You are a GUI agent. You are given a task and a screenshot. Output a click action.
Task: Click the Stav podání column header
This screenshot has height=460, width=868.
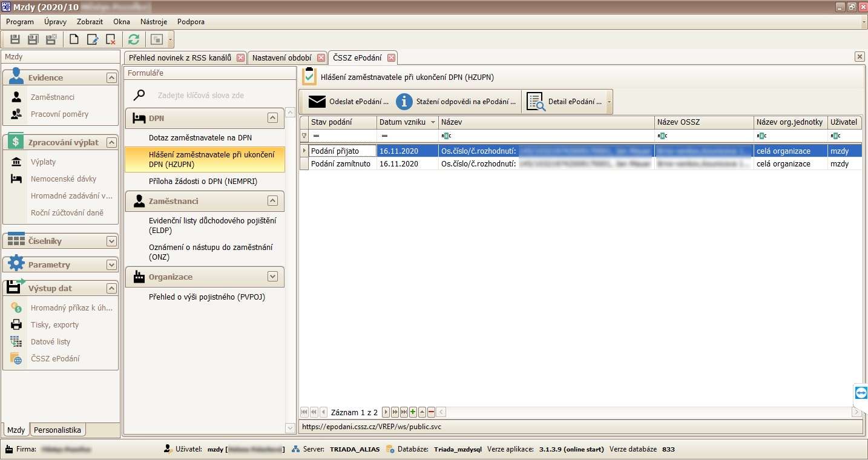pos(343,122)
